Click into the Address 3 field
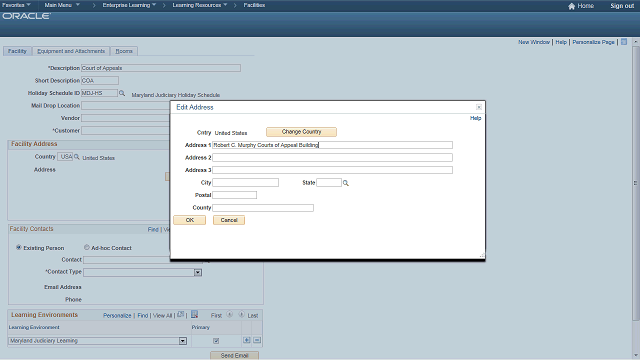 tap(332, 170)
